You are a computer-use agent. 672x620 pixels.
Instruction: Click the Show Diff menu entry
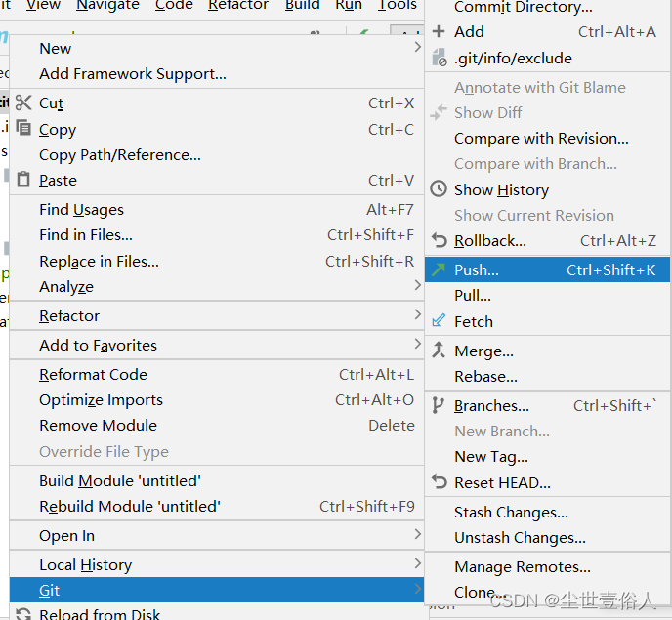(x=547, y=112)
